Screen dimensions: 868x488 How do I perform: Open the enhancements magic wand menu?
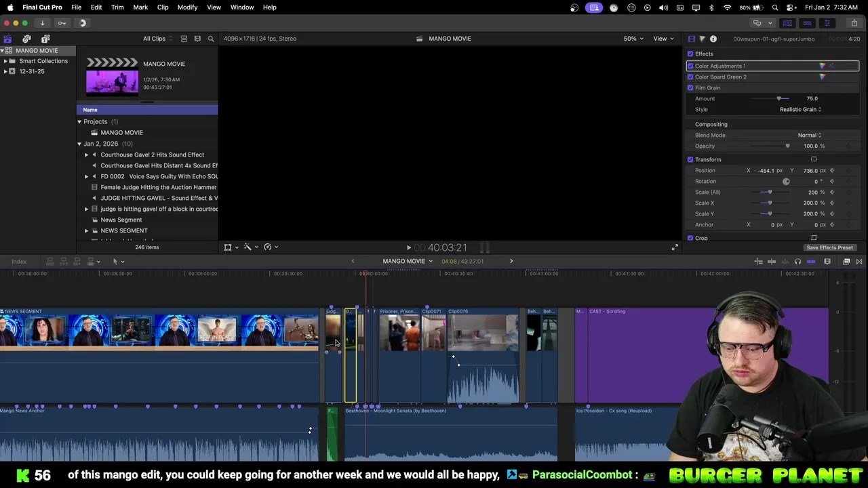251,247
